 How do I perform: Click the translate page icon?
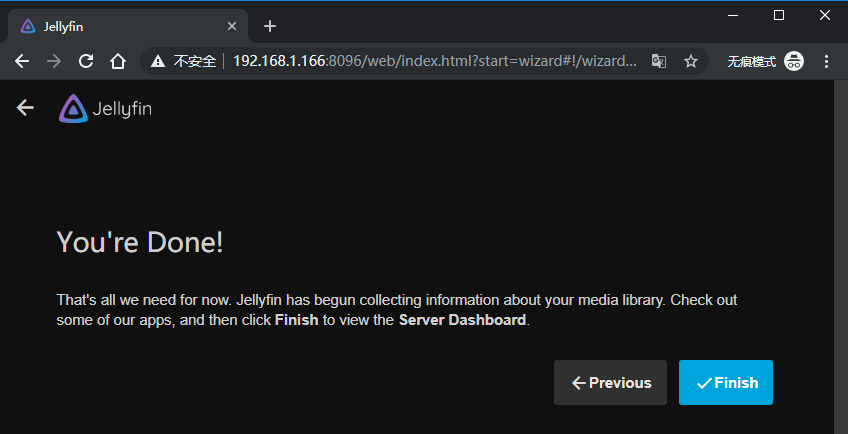[658, 61]
